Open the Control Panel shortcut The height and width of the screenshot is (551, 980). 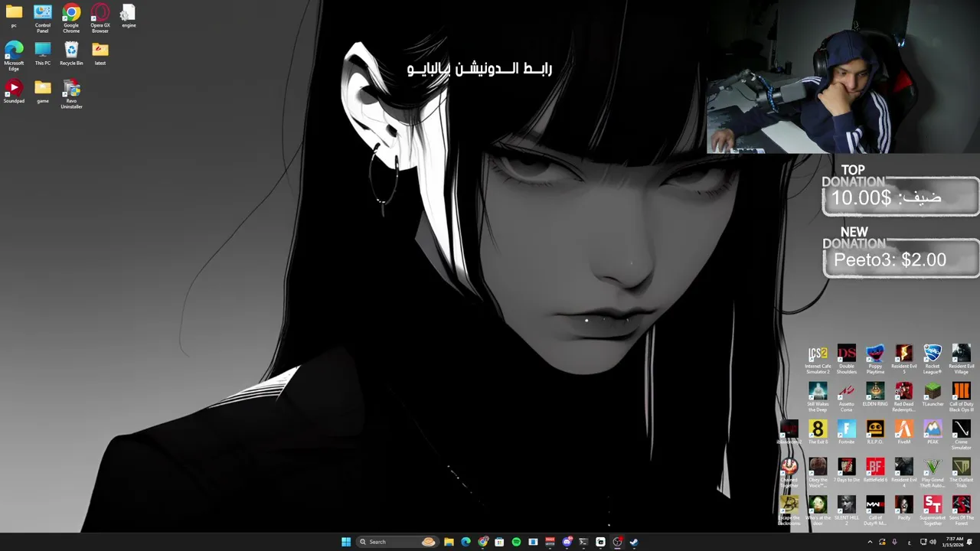43,19
